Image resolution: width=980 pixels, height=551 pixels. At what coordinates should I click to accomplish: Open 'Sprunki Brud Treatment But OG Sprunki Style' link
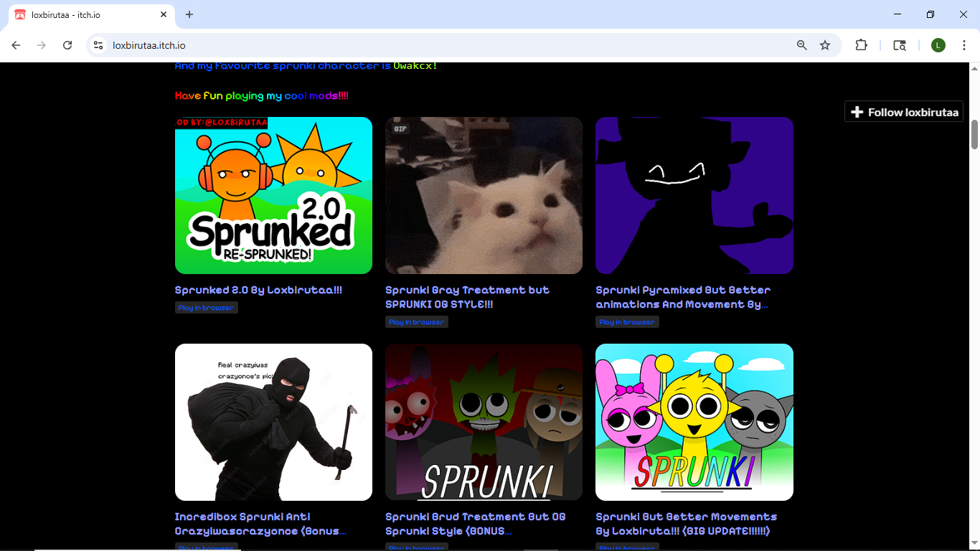point(475,524)
